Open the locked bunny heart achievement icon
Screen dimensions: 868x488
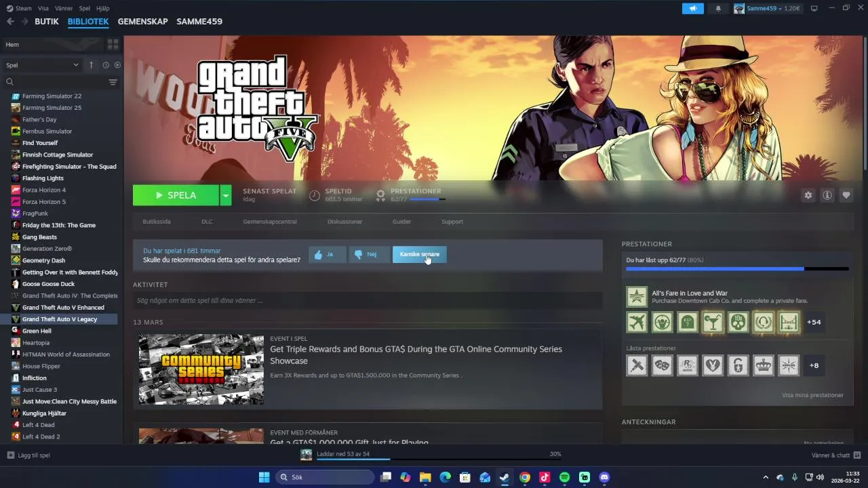point(713,365)
